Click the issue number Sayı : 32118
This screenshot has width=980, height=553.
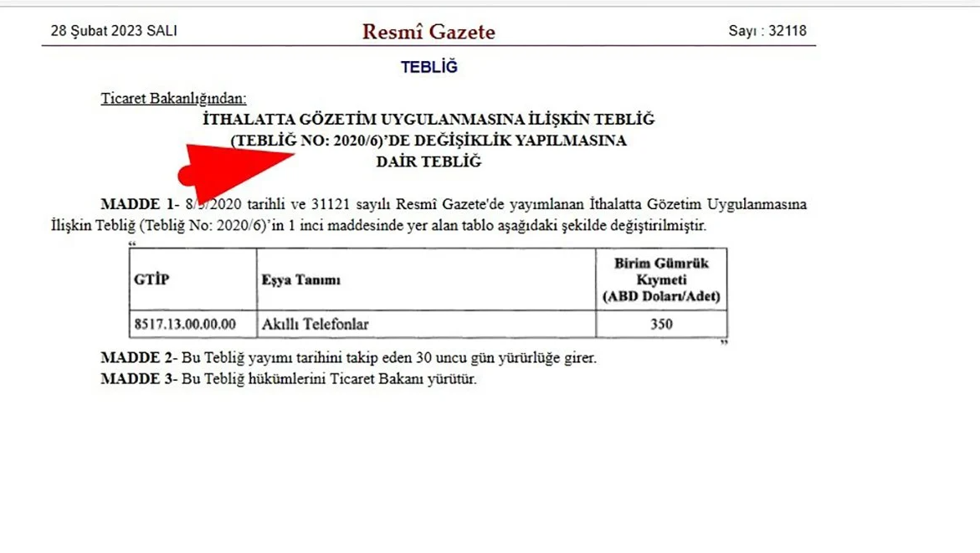[767, 31]
